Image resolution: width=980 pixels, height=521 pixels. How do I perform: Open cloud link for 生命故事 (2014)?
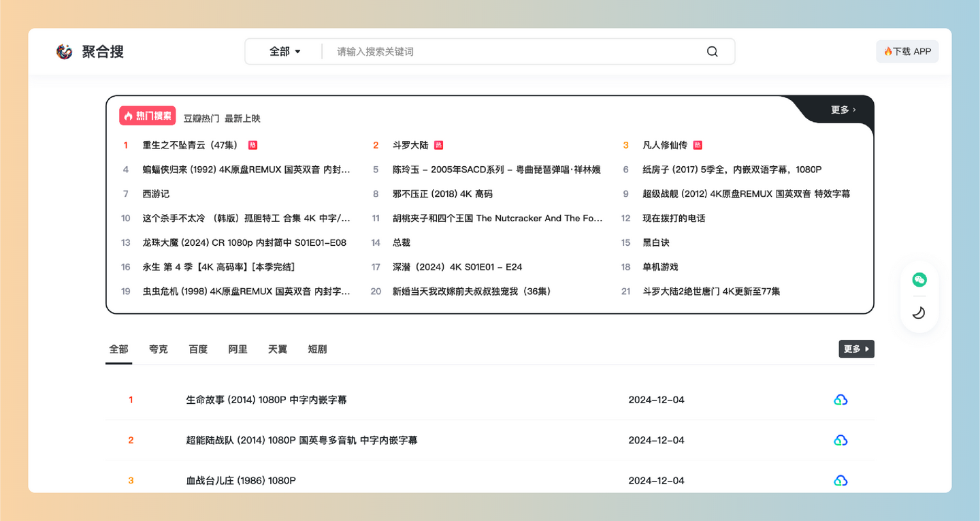point(840,400)
